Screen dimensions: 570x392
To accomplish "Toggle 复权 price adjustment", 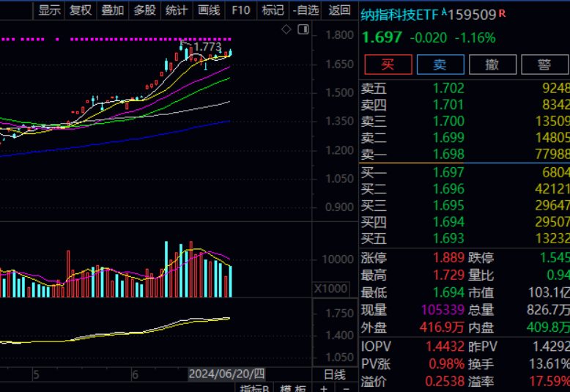I will coord(81,10).
